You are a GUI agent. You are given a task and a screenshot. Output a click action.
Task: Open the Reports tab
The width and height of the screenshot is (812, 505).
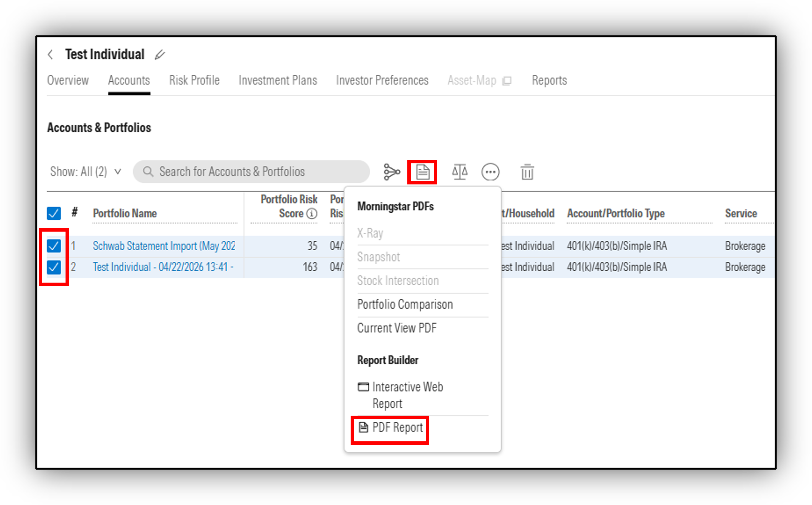click(x=549, y=80)
